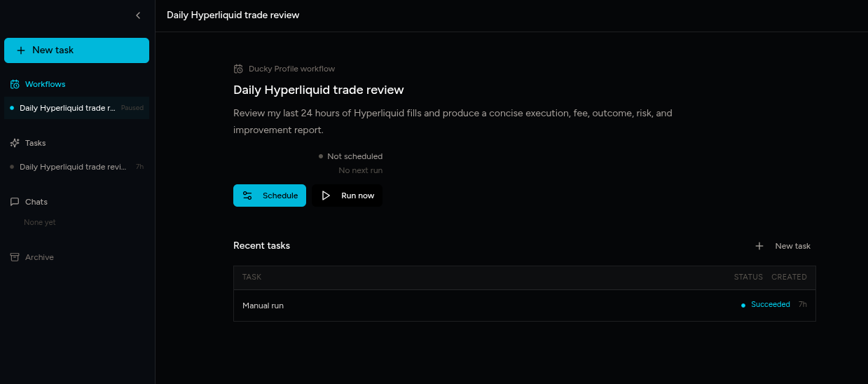Click the Tasks sparkle icon in sidebar
868x384 pixels.
pyautogui.click(x=15, y=143)
